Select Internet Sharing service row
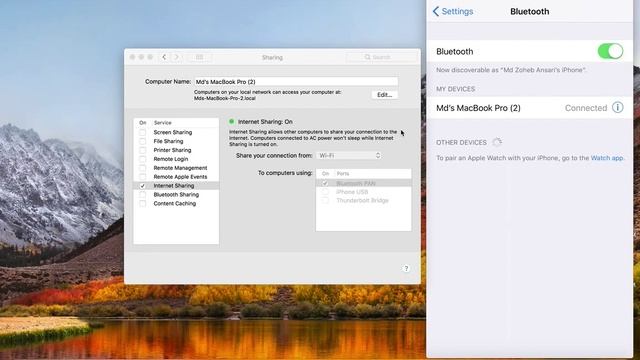This screenshot has width=640, height=360. [x=176, y=186]
